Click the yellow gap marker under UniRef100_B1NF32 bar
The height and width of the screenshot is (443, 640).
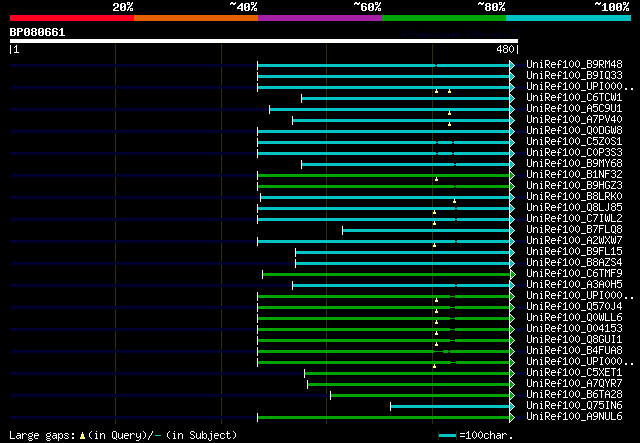click(x=436, y=179)
